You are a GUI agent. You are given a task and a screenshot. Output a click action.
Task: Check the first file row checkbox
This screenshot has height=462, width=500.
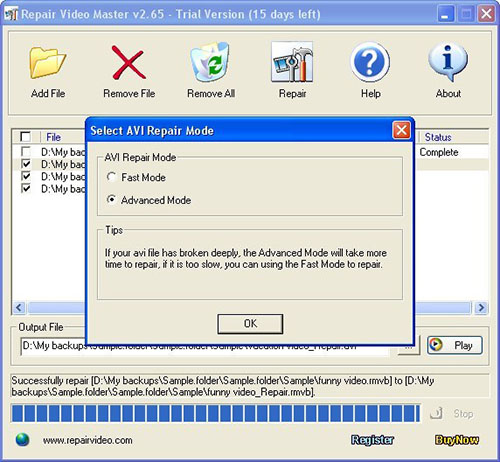click(26, 152)
